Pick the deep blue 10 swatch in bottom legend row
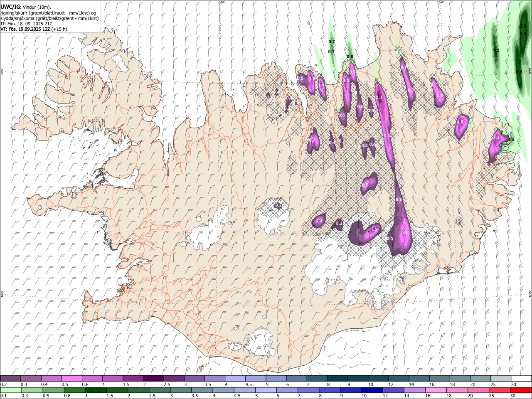This screenshot has height=399, width=532. (x=372, y=390)
